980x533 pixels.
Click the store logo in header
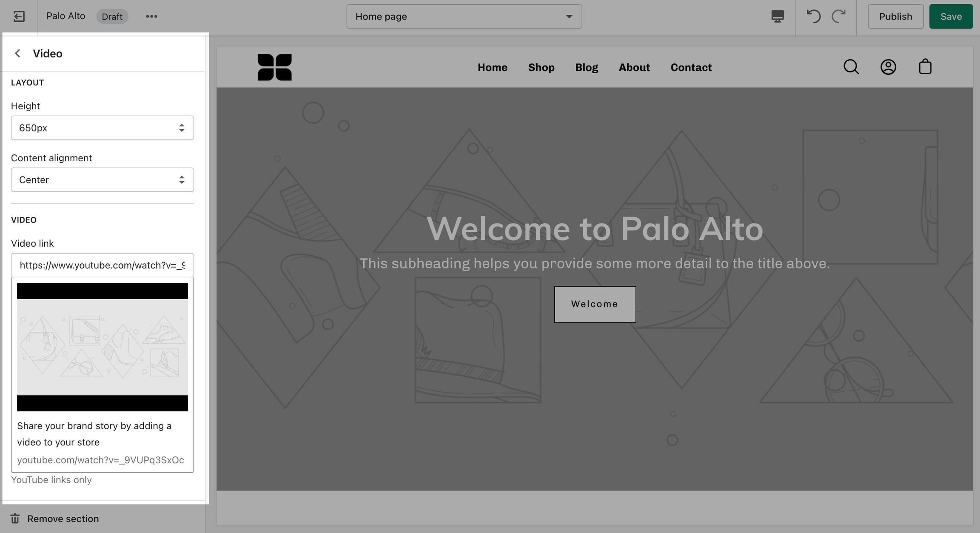click(274, 67)
